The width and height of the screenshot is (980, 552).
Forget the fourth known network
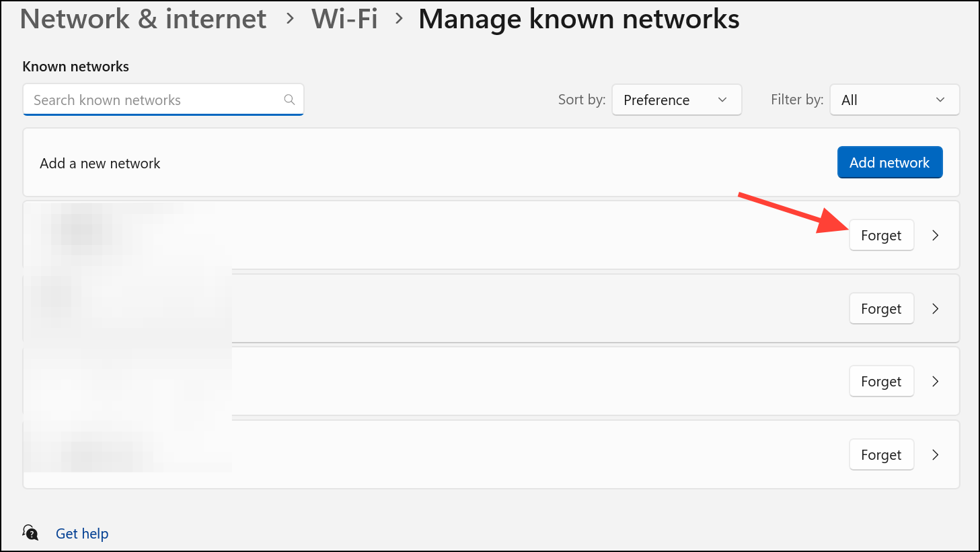[881, 455]
